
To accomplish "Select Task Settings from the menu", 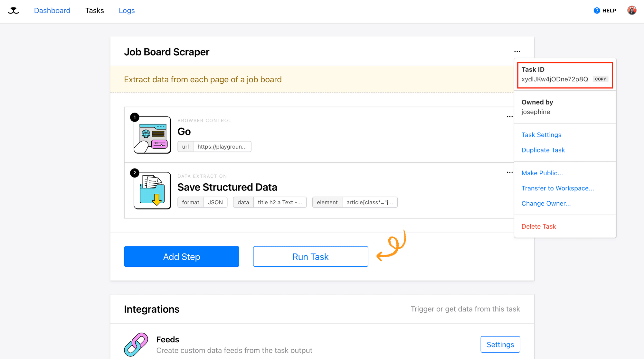I will [541, 135].
